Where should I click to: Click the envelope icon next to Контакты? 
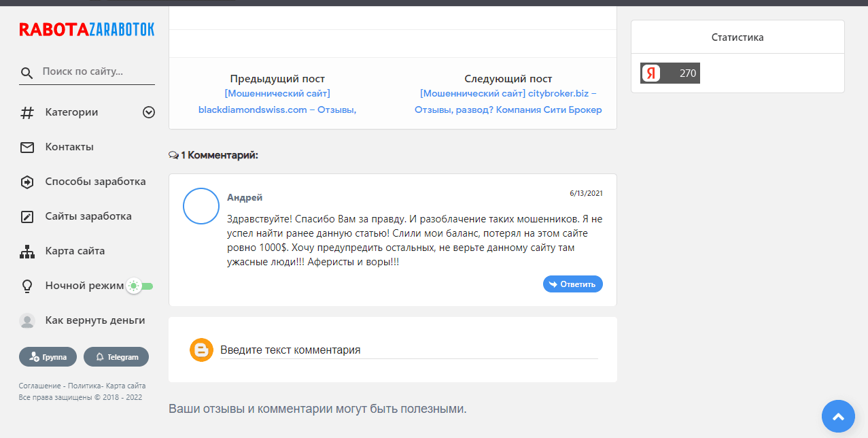click(27, 147)
